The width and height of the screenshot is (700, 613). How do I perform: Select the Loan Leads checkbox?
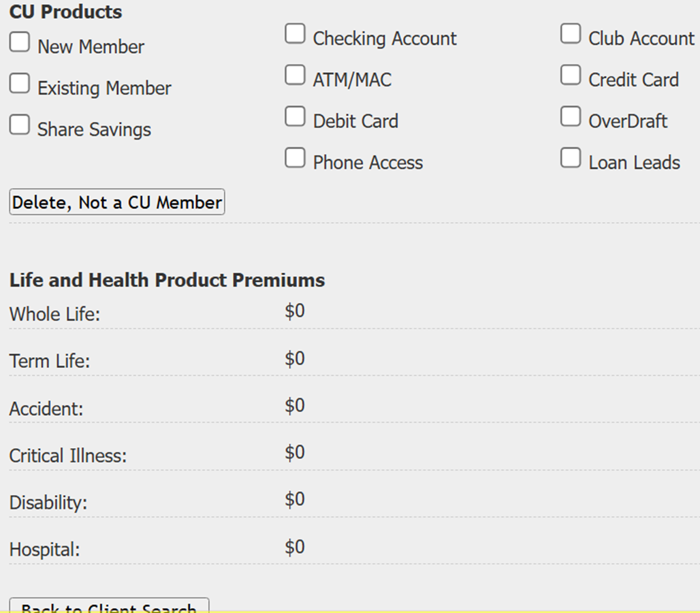tap(571, 158)
